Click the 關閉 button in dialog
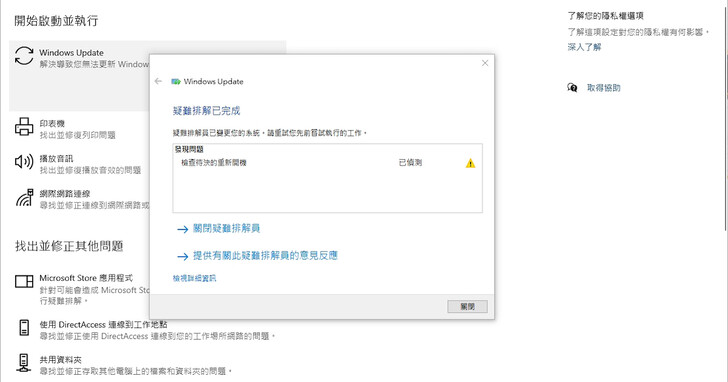This screenshot has height=382, width=728. pos(467,306)
